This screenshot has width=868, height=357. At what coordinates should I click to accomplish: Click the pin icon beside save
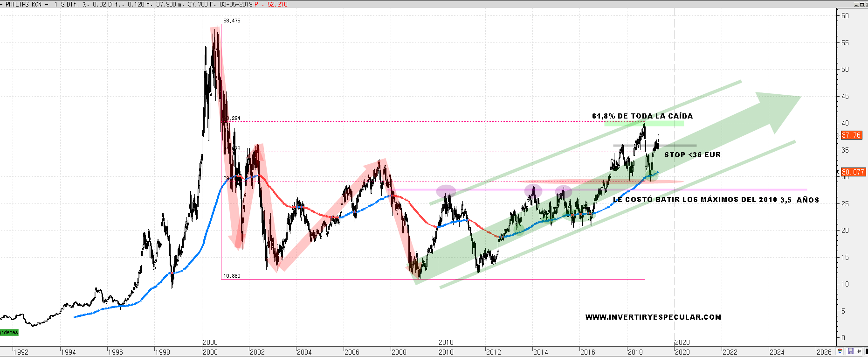coord(858,351)
